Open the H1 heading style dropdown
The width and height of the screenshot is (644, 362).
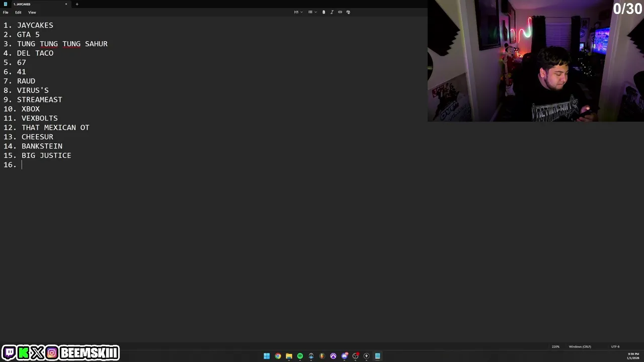pos(298,12)
